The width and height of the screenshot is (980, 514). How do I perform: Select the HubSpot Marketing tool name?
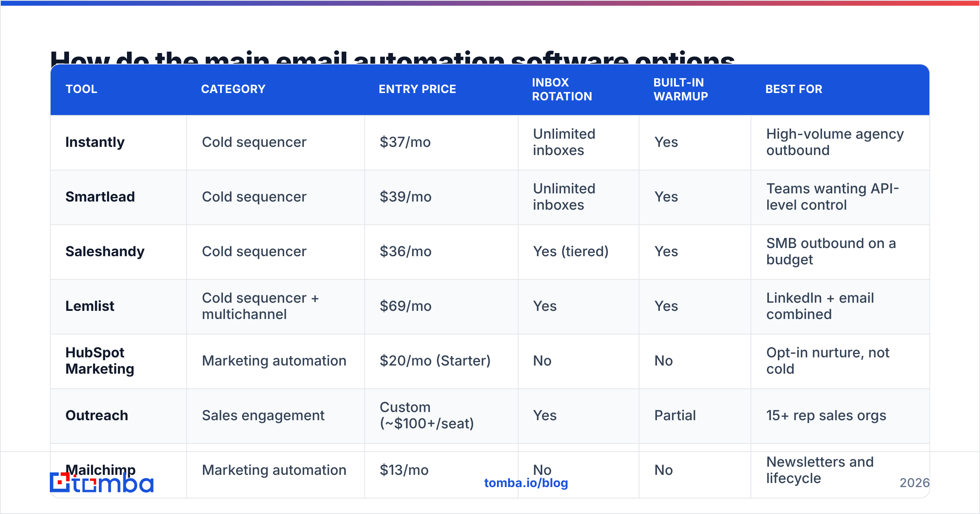coord(100,361)
